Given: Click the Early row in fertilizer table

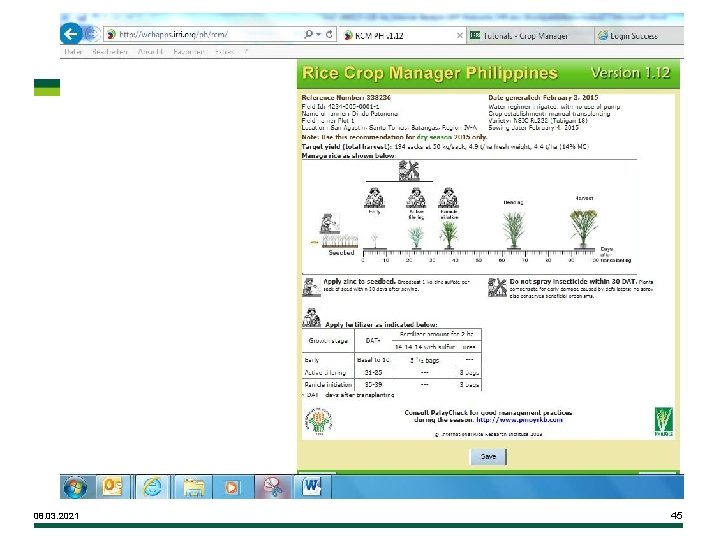Looking at the screenshot, I should pos(392,360).
